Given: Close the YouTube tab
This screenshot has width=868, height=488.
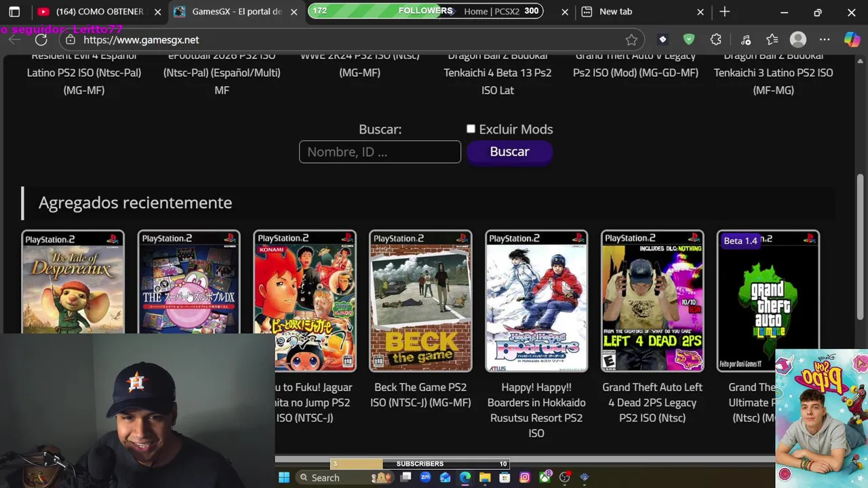Looking at the screenshot, I should point(157,12).
